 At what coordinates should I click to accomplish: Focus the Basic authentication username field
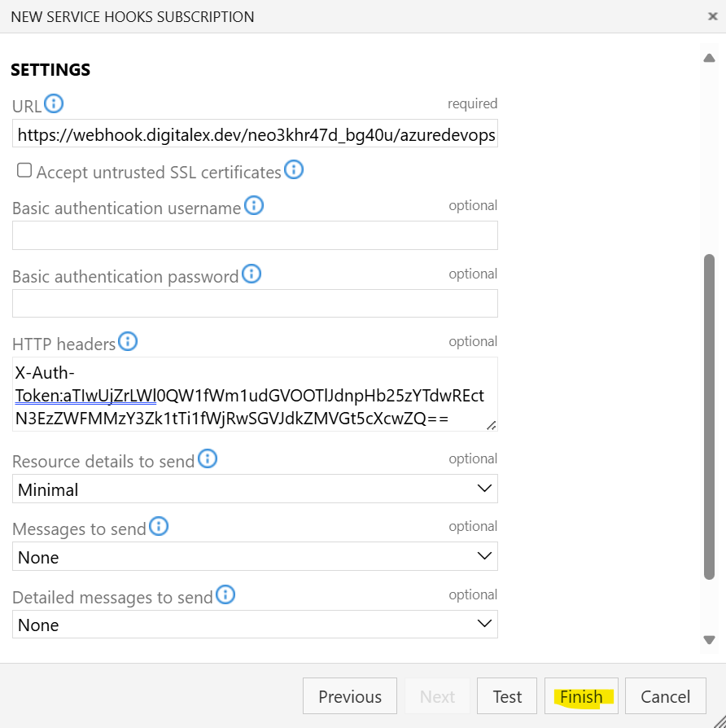click(255, 235)
